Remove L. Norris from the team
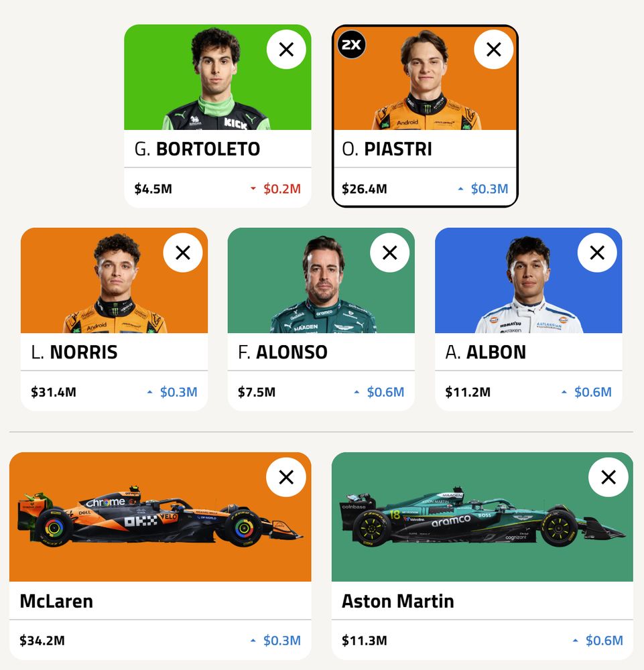The width and height of the screenshot is (644, 670). (x=182, y=253)
